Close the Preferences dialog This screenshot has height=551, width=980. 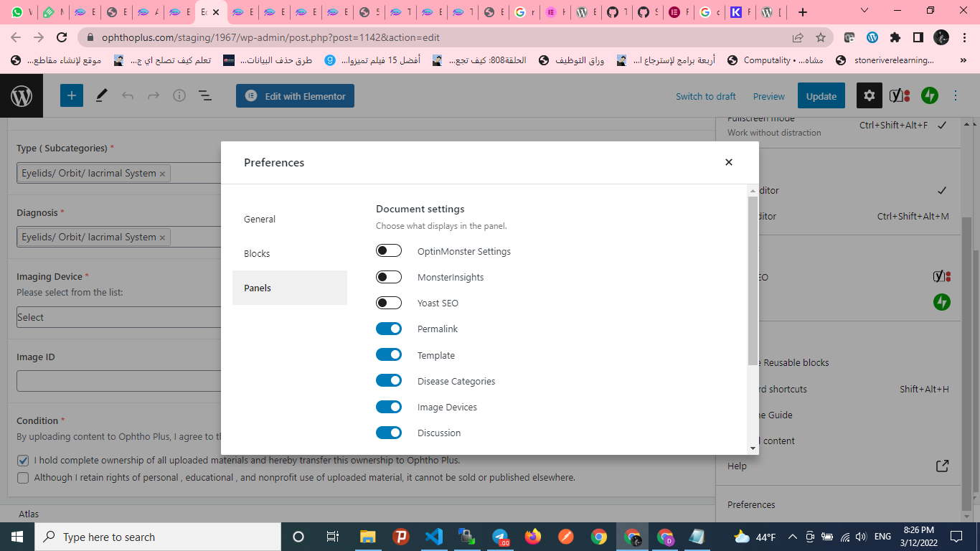tap(729, 162)
